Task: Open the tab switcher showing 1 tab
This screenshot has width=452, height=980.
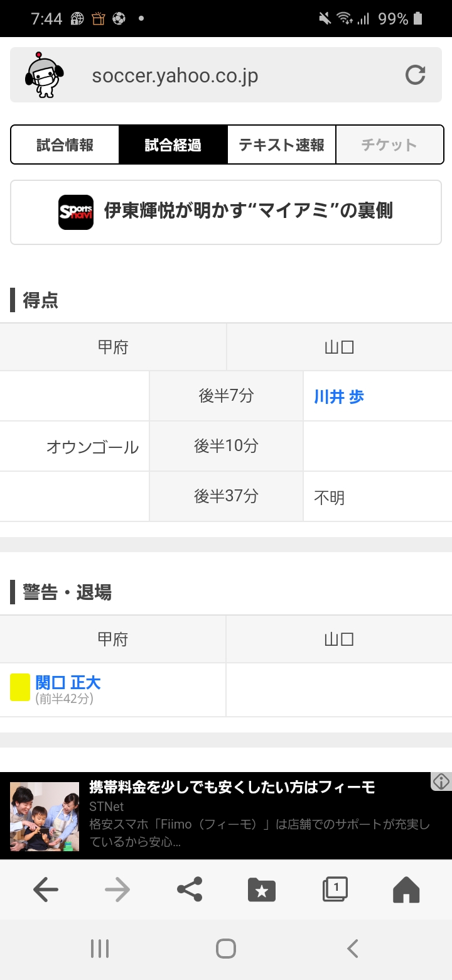Action: [x=335, y=889]
